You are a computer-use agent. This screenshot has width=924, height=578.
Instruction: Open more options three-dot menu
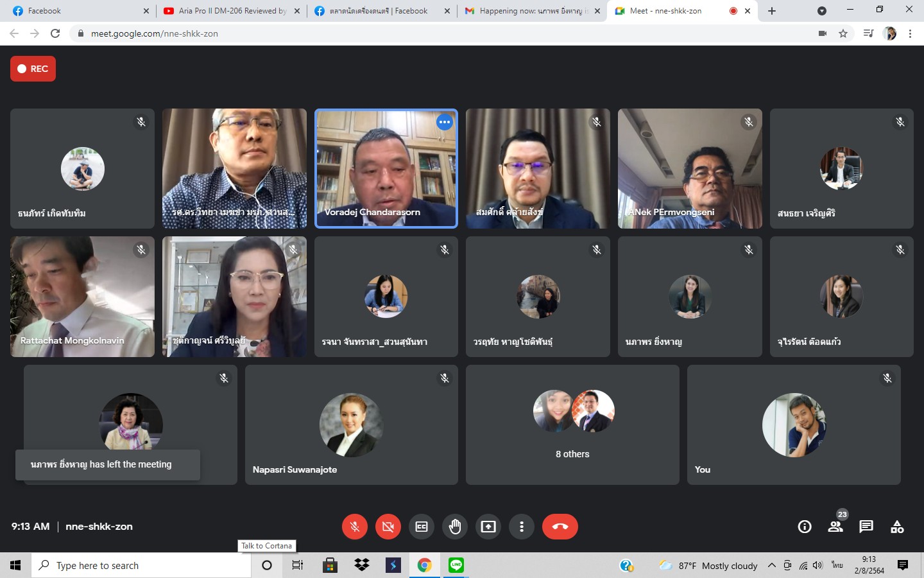[x=522, y=527]
